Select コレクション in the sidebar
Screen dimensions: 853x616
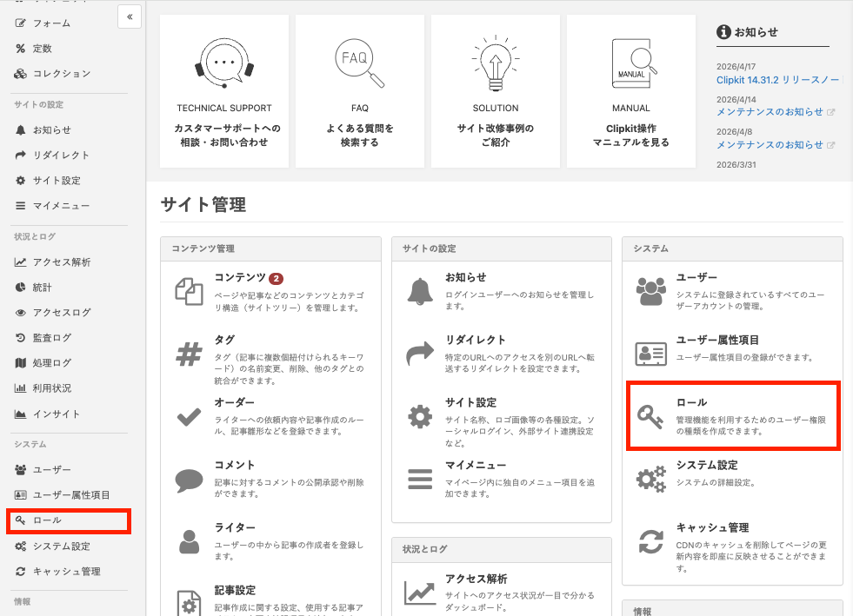point(61,74)
